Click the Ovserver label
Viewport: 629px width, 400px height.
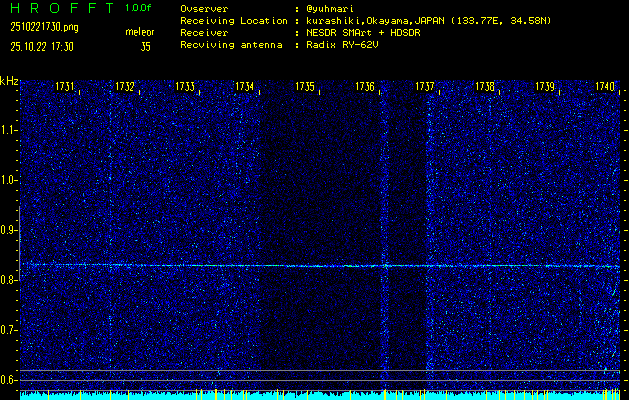pyautogui.click(x=204, y=9)
